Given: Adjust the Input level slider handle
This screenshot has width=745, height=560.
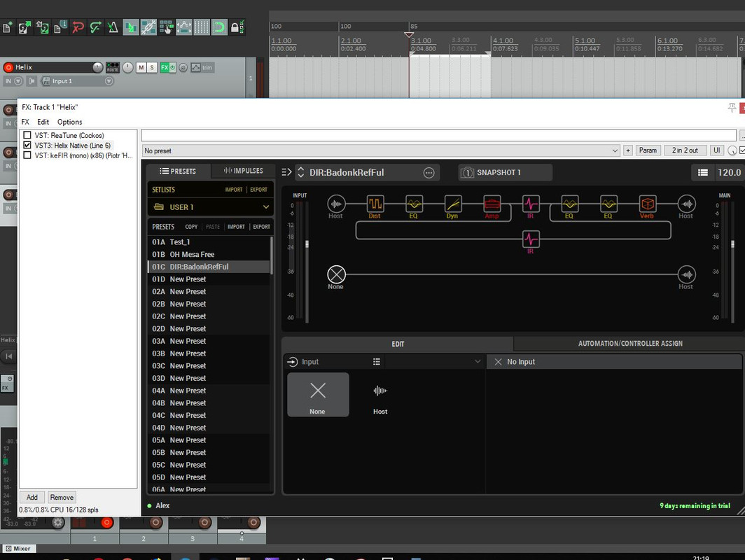Looking at the screenshot, I should (307, 244).
